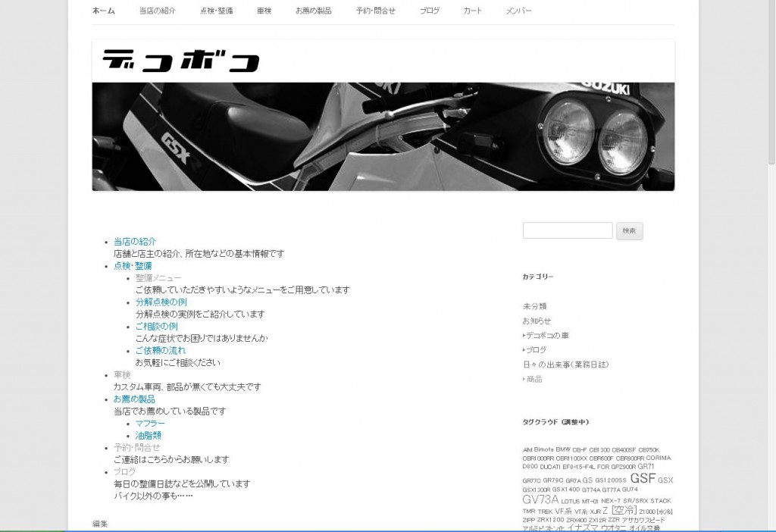Click the 編集 edit link below content
776x532 pixels.
click(x=100, y=524)
